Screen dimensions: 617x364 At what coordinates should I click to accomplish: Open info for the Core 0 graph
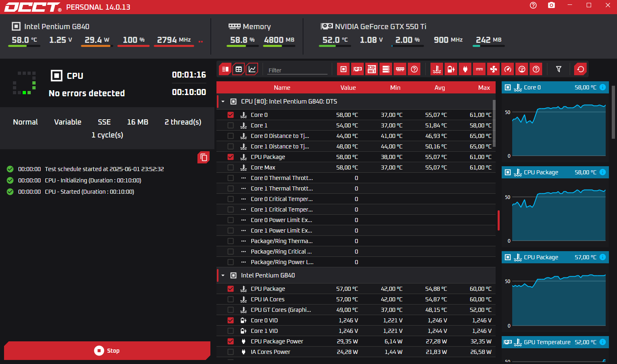(x=602, y=87)
